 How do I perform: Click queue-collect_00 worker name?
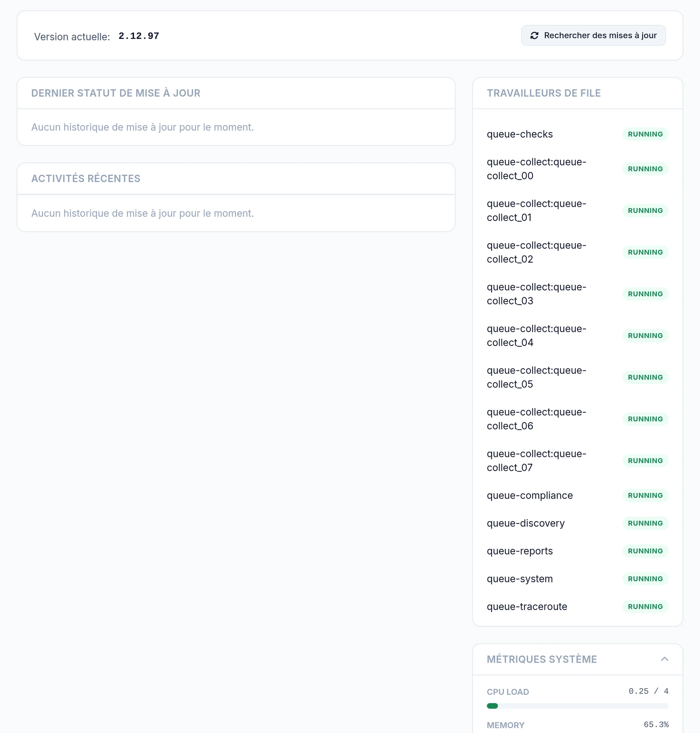(537, 169)
